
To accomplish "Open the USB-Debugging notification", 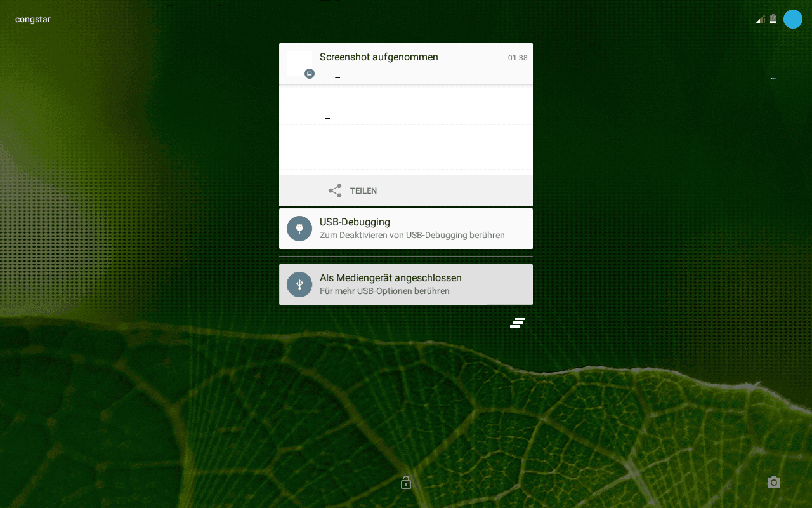I will [x=406, y=229].
